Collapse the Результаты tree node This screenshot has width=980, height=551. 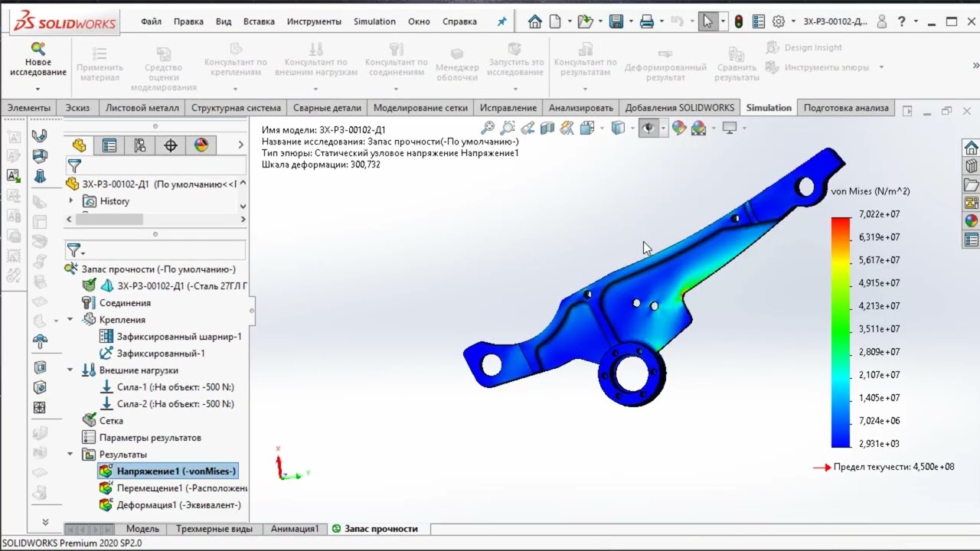tap(71, 455)
